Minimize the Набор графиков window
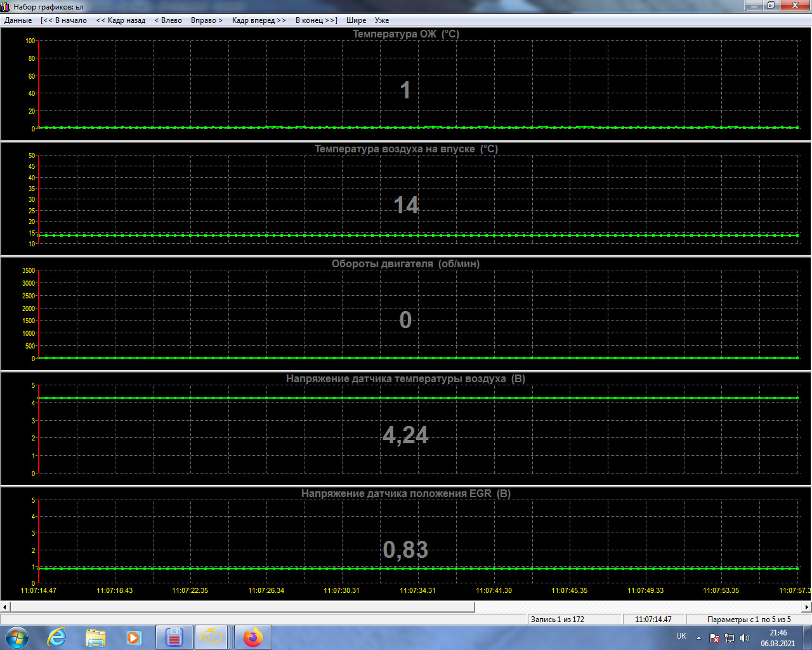Screen dimensions: 812x650 (x=753, y=5)
